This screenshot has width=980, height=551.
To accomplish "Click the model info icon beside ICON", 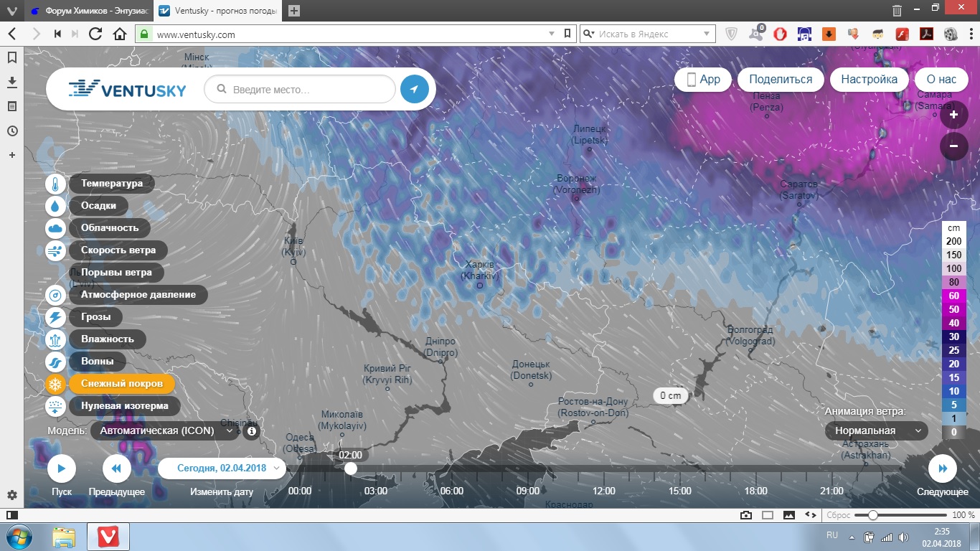I will point(251,431).
